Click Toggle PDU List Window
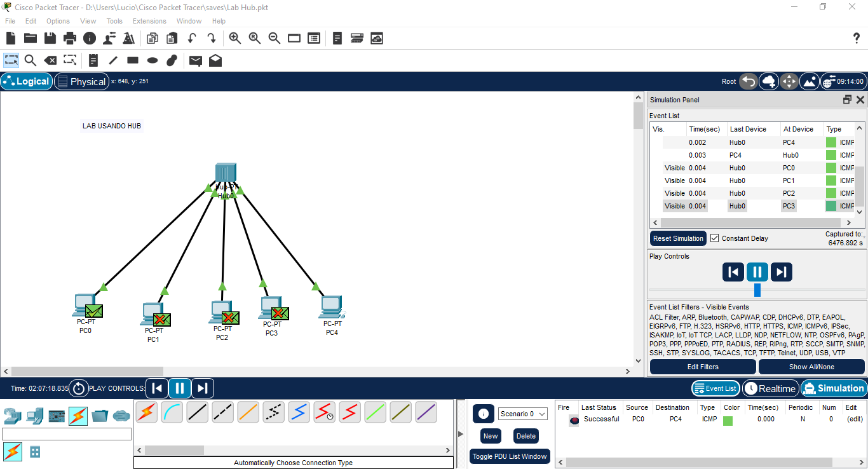Image resolution: width=868 pixels, height=469 pixels. 510,456
